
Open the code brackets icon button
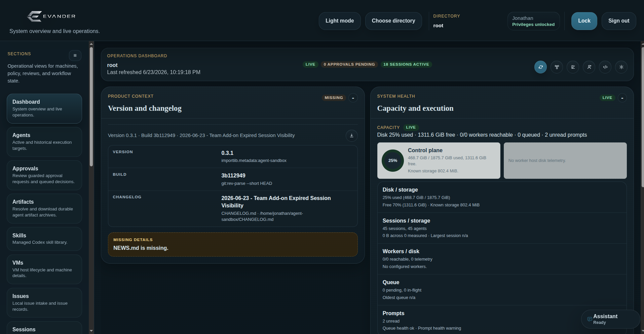[605, 67]
